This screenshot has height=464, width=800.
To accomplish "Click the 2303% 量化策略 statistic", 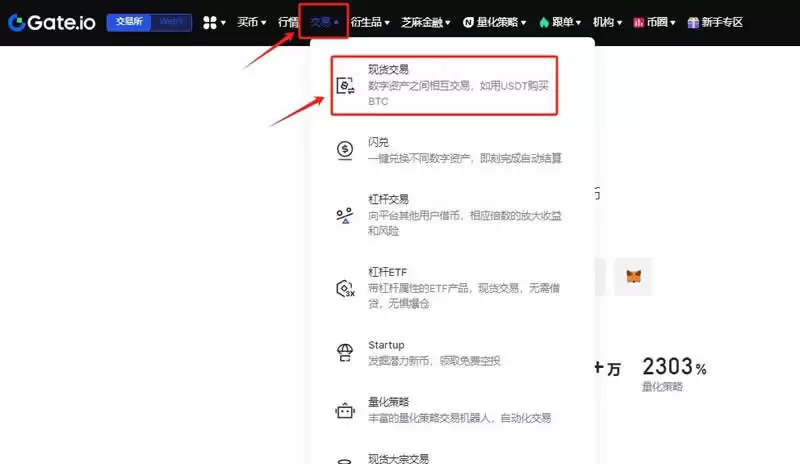I will 674,374.
